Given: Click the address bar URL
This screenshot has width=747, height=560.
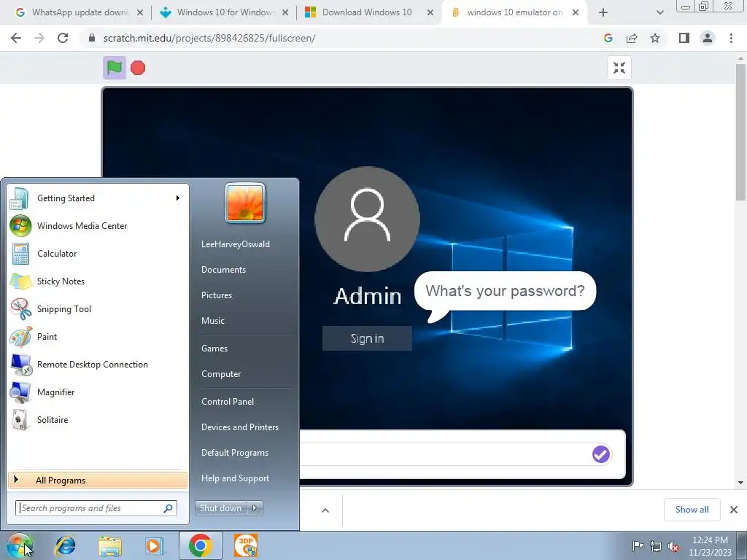Looking at the screenshot, I should pyautogui.click(x=209, y=38).
